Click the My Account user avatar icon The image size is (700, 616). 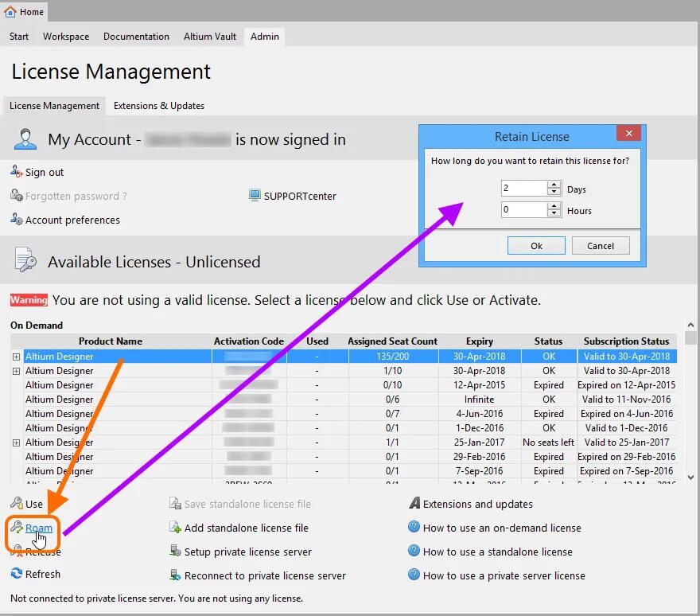pos(25,139)
